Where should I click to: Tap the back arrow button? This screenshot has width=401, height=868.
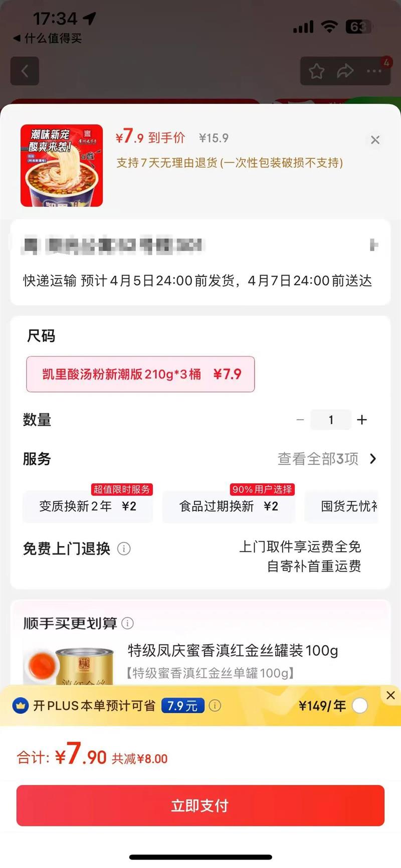[x=25, y=71]
